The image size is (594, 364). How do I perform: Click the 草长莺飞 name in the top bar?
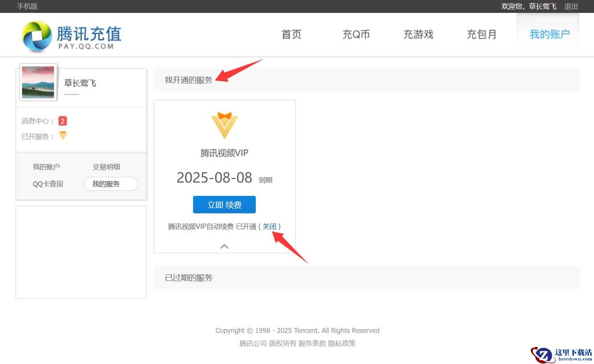click(x=542, y=6)
